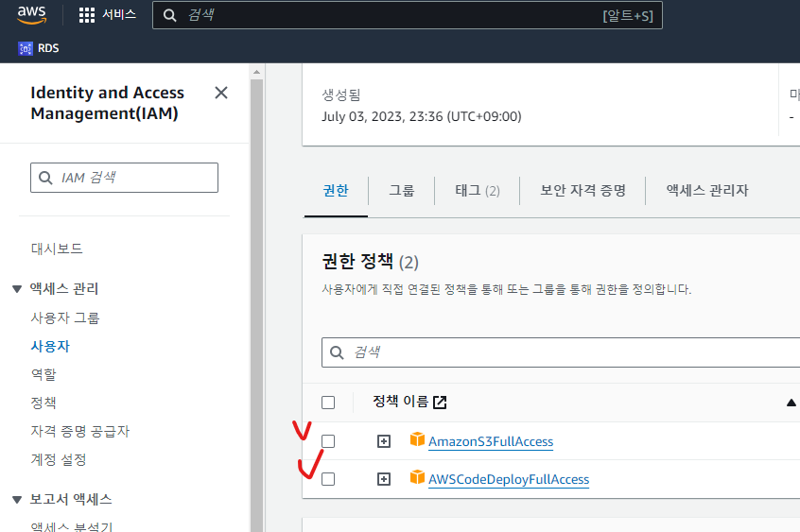
Task: Toggle the select-all policies checkbox
Action: tap(328, 403)
